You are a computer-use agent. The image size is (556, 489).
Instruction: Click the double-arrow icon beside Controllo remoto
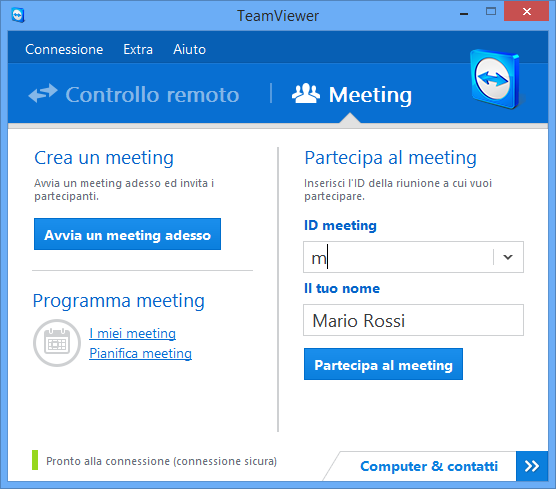[43, 94]
